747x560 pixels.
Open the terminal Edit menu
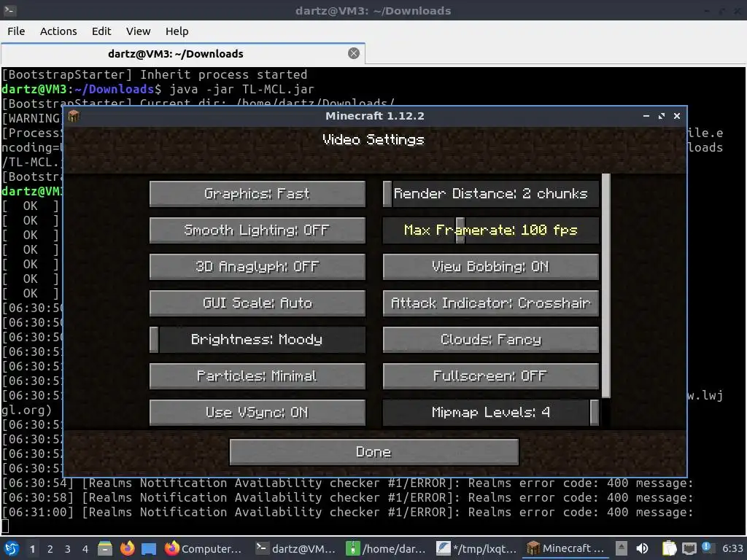[101, 31]
